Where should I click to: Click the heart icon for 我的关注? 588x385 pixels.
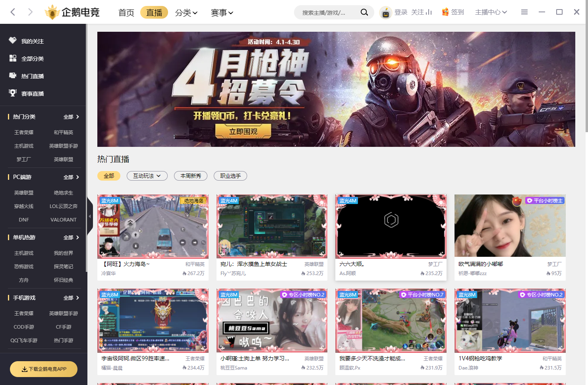pyautogui.click(x=13, y=40)
